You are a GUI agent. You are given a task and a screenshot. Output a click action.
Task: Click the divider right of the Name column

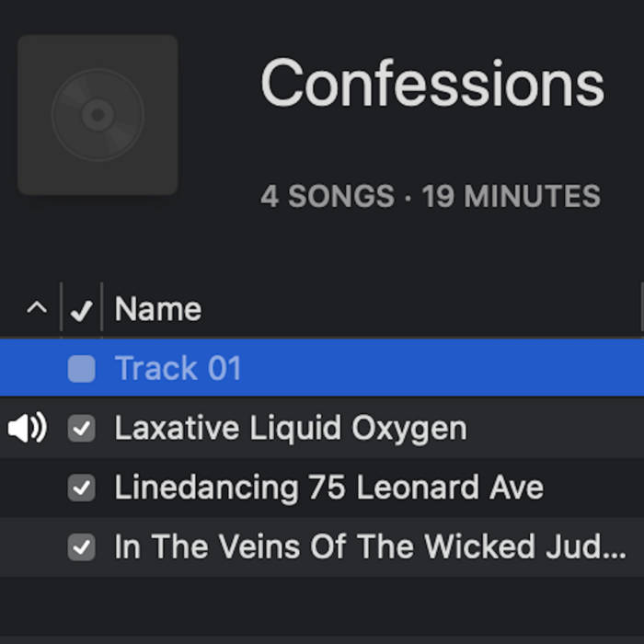point(640,308)
